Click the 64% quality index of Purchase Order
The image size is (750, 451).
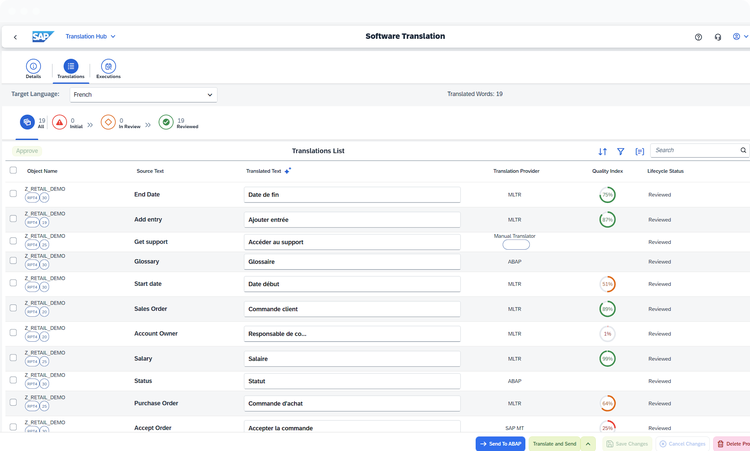[x=607, y=404]
